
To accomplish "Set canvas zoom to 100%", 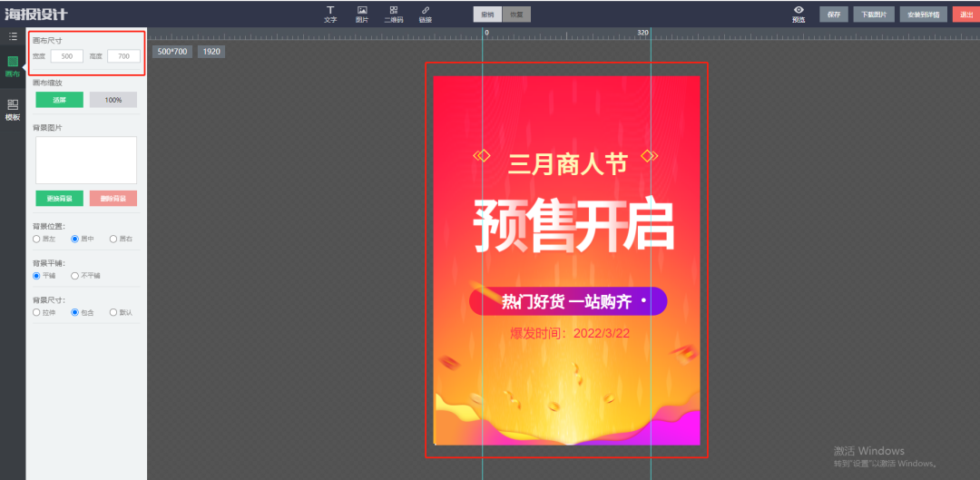I will pyautogui.click(x=113, y=100).
